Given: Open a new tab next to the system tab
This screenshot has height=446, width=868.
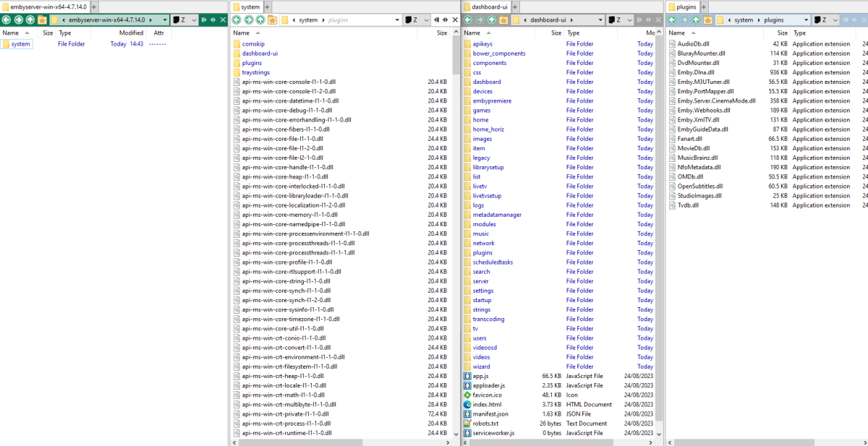Looking at the screenshot, I should 268,6.
